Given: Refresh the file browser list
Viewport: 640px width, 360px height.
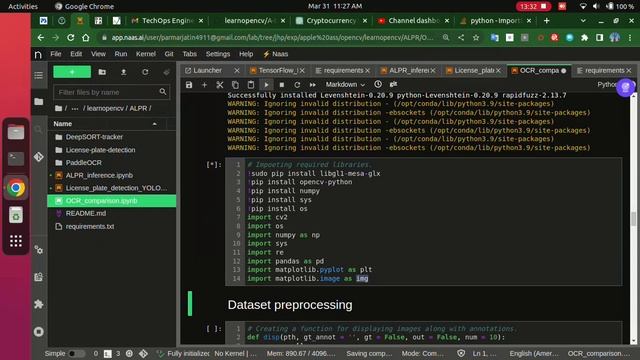Looking at the screenshot, I should (145, 72).
